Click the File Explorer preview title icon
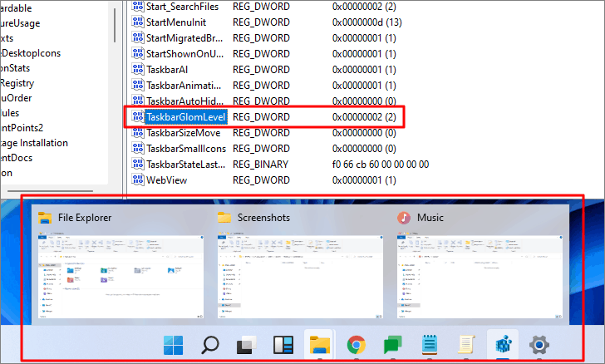The width and height of the screenshot is (605, 364). point(45,218)
